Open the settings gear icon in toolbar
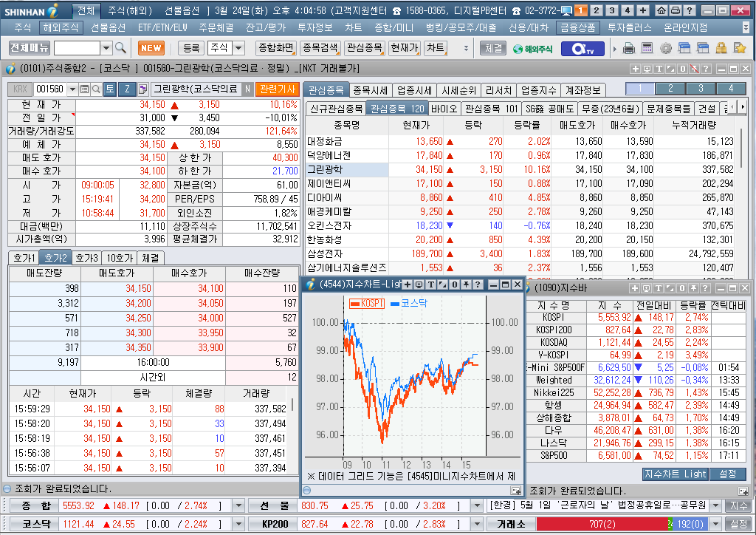The width and height of the screenshot is (756, 535). (666, 48)
